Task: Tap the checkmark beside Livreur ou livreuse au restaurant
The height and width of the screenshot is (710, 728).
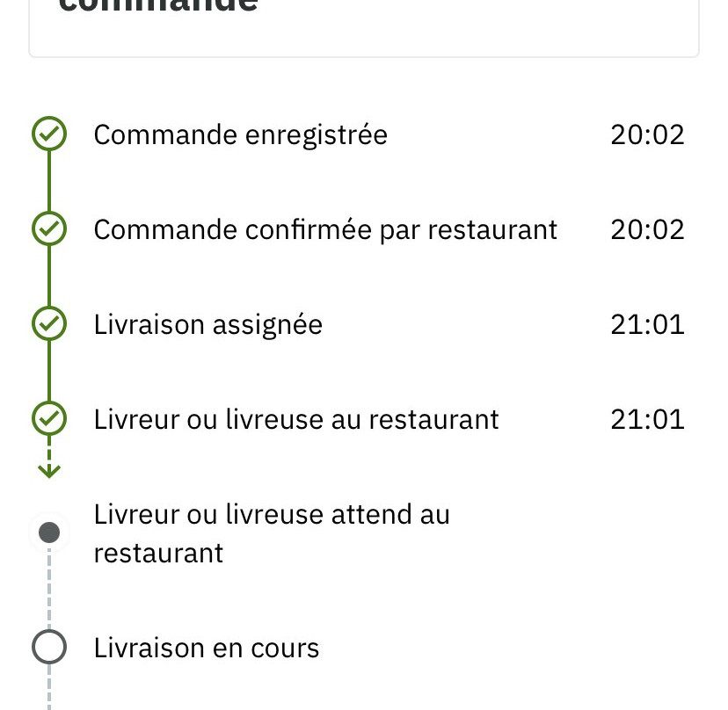Action: click(x=49, y=419)
